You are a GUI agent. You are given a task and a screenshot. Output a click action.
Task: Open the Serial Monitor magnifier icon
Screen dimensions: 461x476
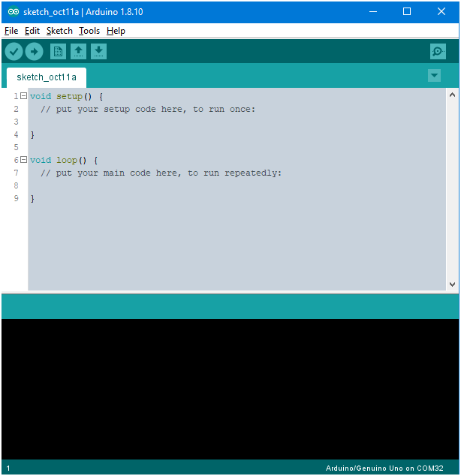(438, 51)
